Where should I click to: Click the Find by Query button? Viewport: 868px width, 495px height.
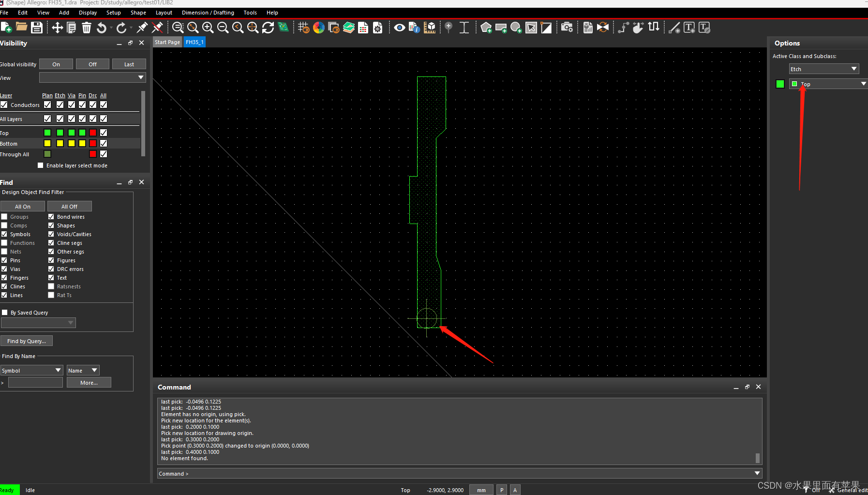click(x=27, y=341)
